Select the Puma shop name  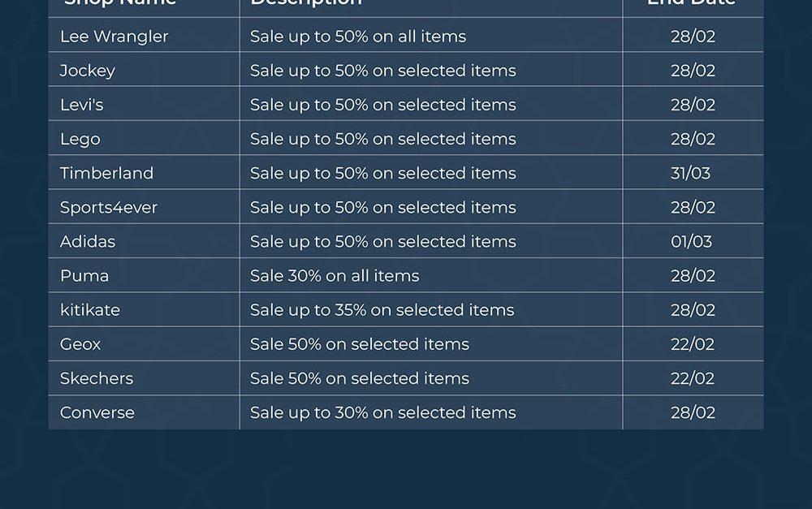click(84, 276)
